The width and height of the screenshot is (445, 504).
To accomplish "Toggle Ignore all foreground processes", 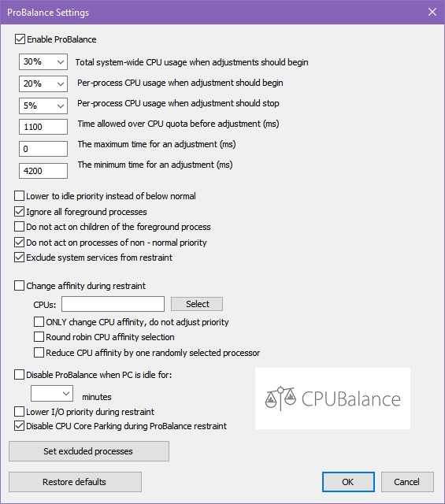I will [19, 212].
